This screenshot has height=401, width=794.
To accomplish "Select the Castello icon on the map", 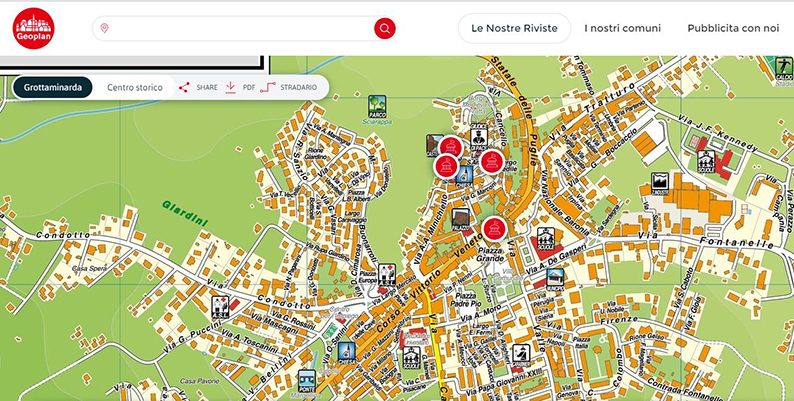I will (433, 145).
